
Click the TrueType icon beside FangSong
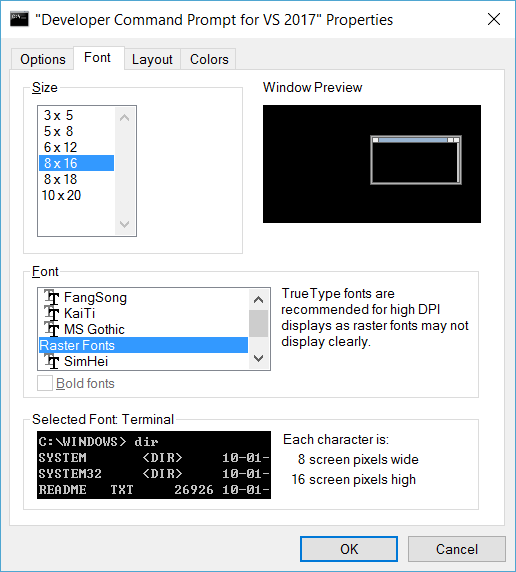tap(52, 297)
